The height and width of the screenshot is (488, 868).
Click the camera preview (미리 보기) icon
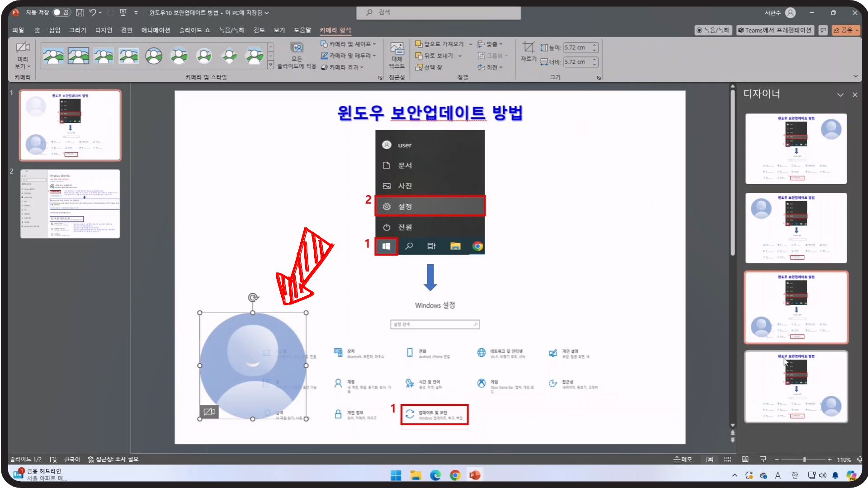pyautogui.click(x=23, y=48)
